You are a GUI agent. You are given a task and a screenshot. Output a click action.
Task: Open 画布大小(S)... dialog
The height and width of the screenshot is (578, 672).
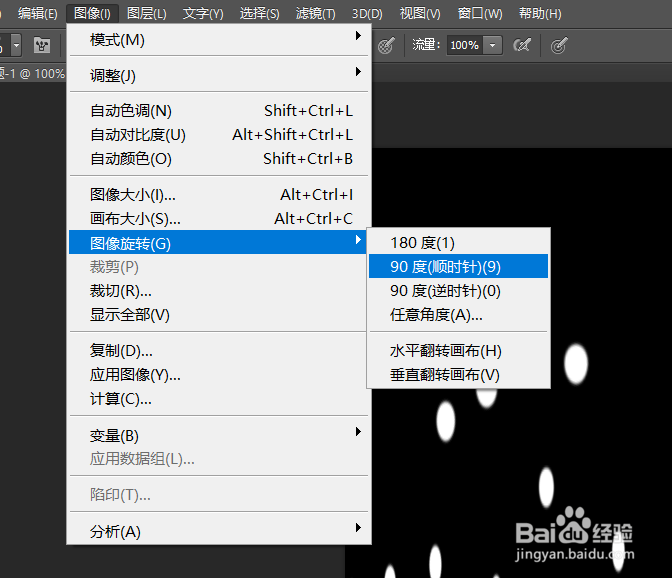[219, 219]
